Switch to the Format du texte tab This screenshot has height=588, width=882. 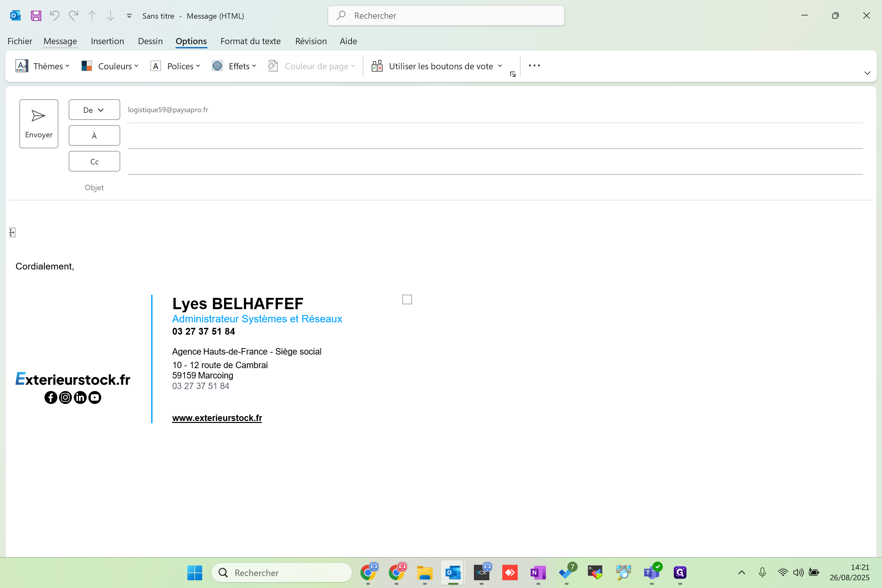[x=250, y=41]
